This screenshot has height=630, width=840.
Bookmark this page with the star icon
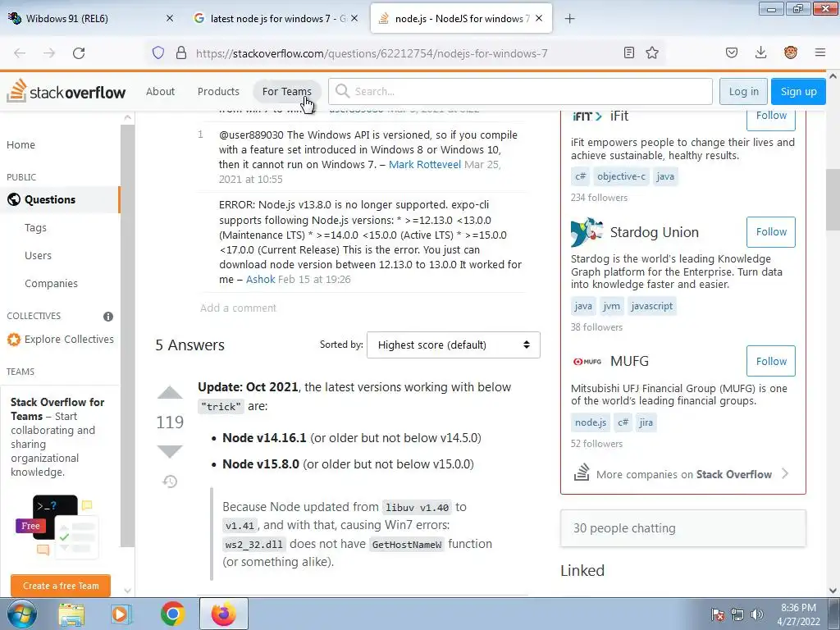point(652,52)
